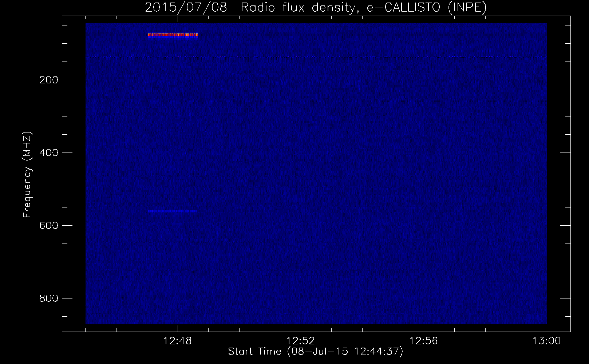Click the 800 frequency tick label

[x=49, y=298]
